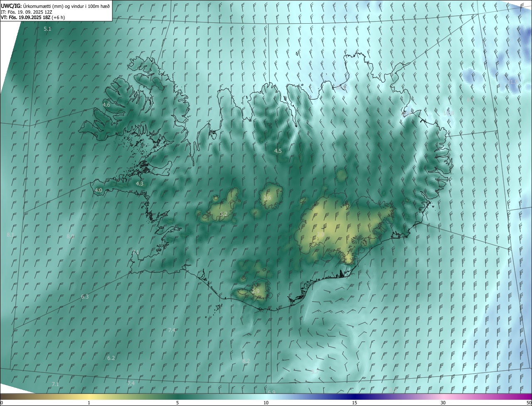Screen dimensions: 532x406
Task: Click the 4.3 value label on the map
Action: coord(140,183)
